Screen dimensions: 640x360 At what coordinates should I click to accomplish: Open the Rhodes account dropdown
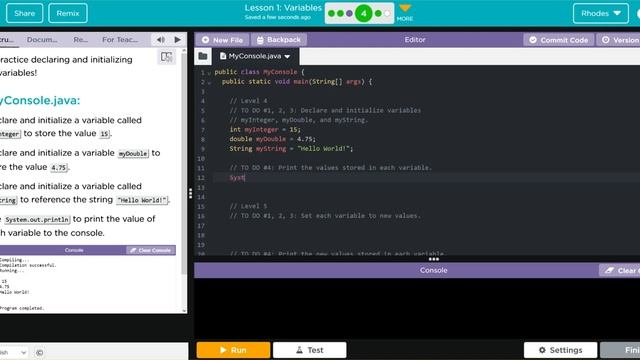point(601,13)
